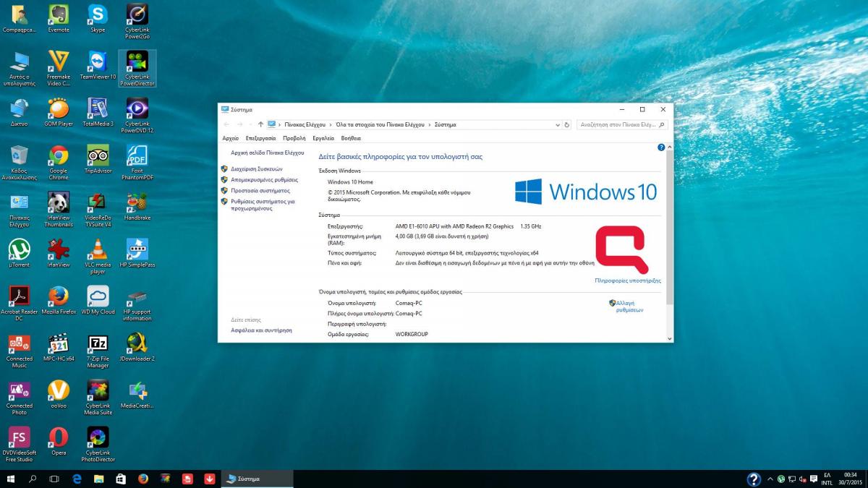Select the 7-Zip File Manager icon

[x=98, y=351]
